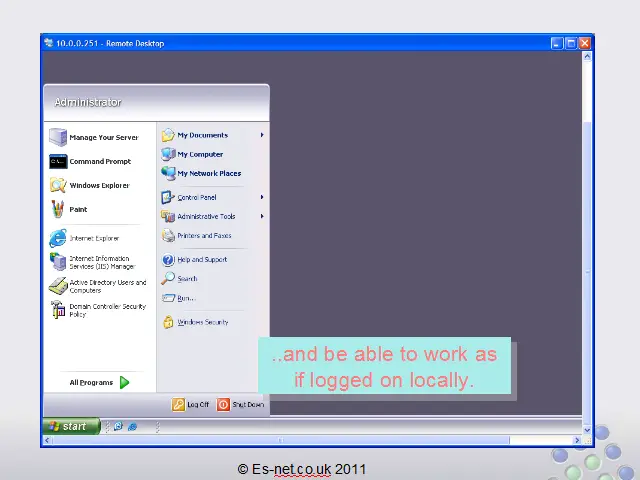Click Search menu text
The image size is (640, 480).
pyautogui.click(x=187, y=279)
